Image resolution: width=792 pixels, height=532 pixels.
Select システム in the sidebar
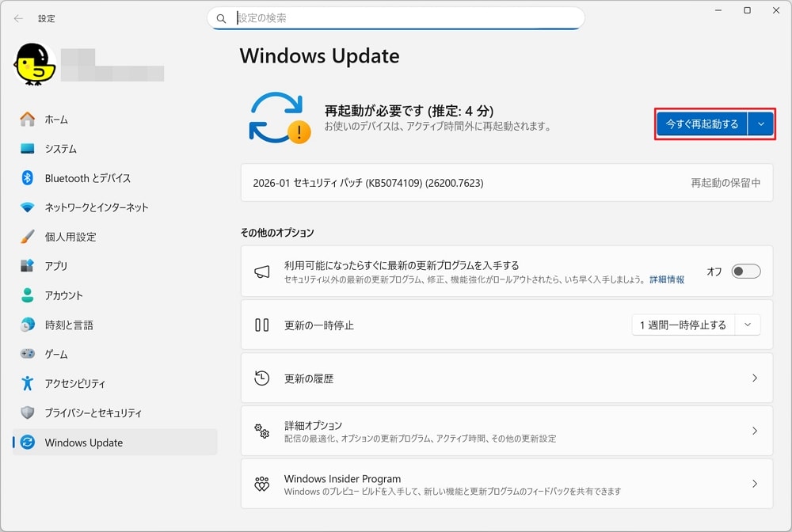pos(60,149)
